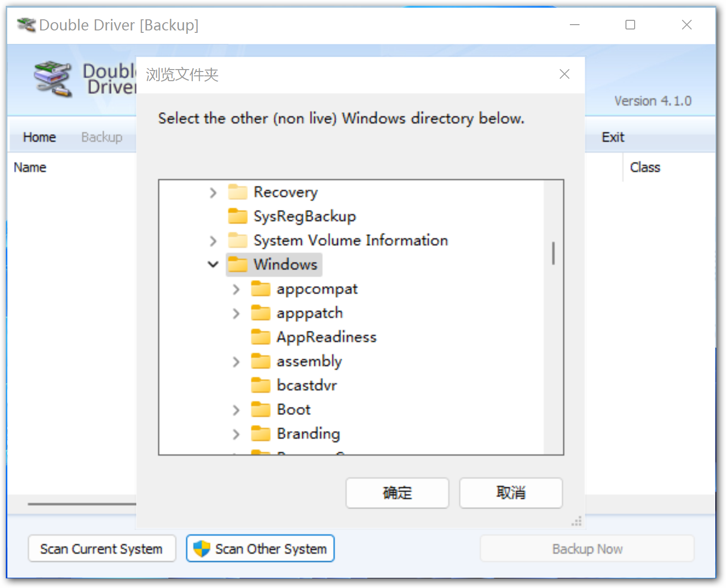Open the Backup menu item
Viewport: 726px width, 588px height.
click(102, 137)
